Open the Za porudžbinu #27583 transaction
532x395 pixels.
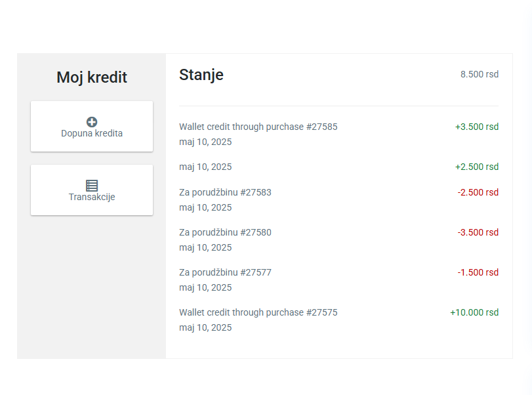click(x=225, y=192)
